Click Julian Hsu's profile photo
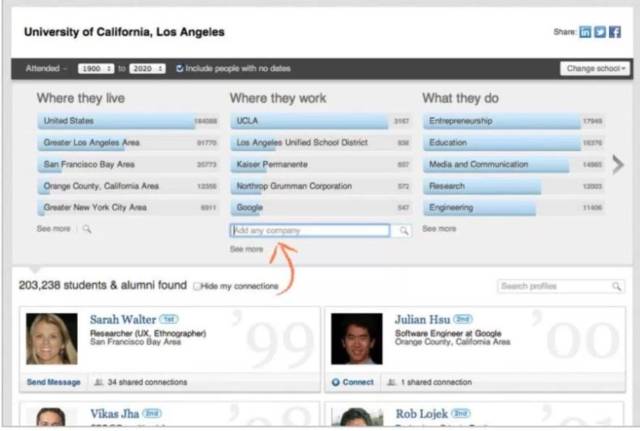The height and width of the screenshot is (431, 640). (x=357, y=339)
